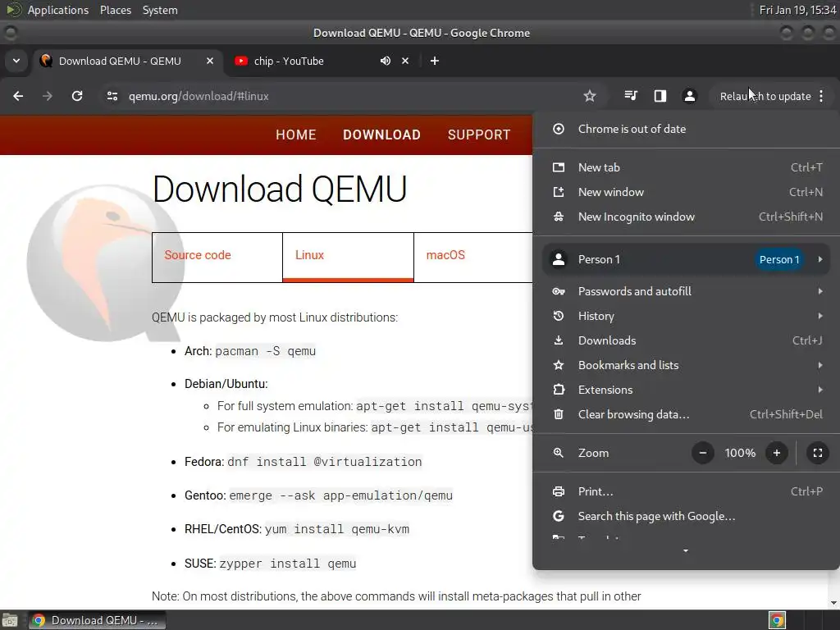840x630 pixels.
Task: Mute the chip - YouTube tab audio
Action: coord(386,61)
